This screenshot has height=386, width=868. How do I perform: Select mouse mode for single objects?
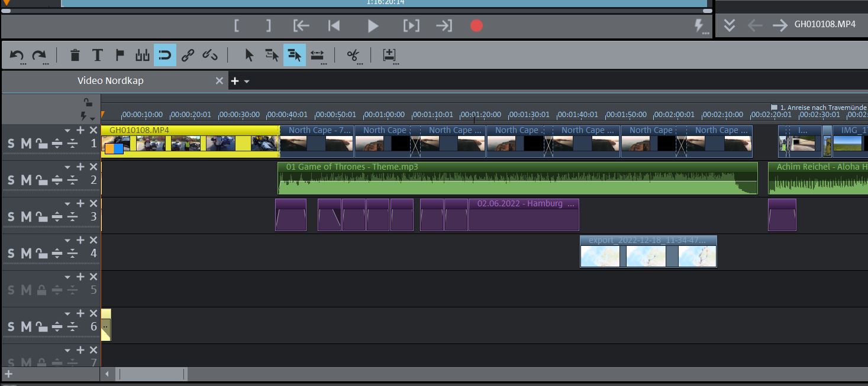(x=249, y=56)
